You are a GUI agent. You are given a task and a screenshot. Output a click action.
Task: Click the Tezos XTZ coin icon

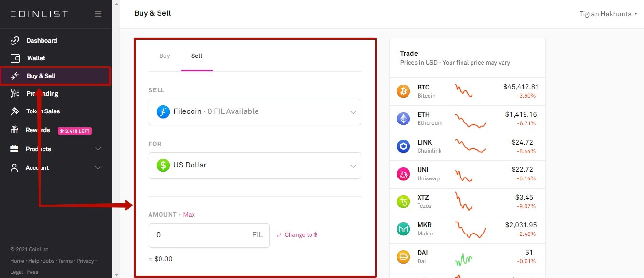point(404,201)
